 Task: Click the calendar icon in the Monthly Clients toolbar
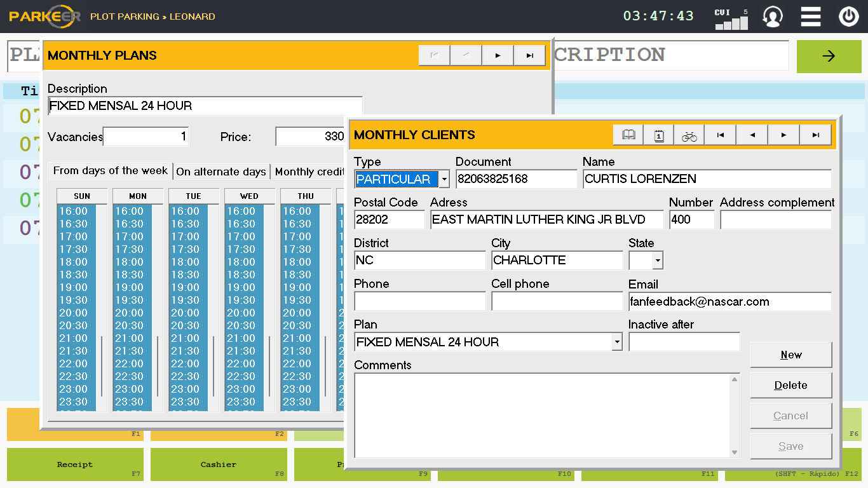[x=658, y=135]
